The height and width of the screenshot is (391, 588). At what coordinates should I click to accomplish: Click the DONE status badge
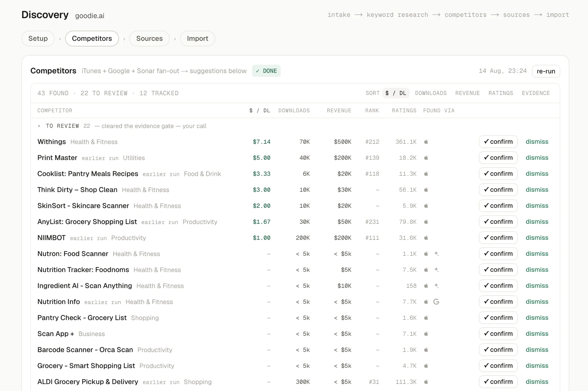(266, 71)
